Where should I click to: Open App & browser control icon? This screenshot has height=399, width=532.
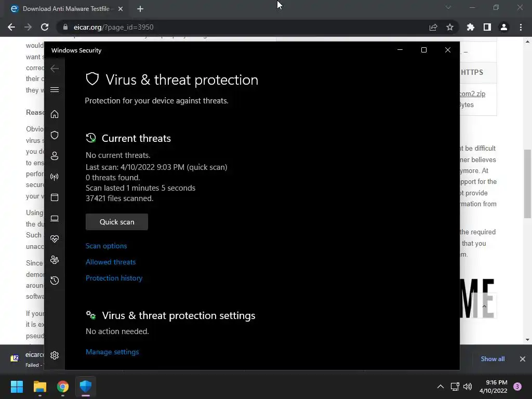pyautogui.click(x=55, y=197)
